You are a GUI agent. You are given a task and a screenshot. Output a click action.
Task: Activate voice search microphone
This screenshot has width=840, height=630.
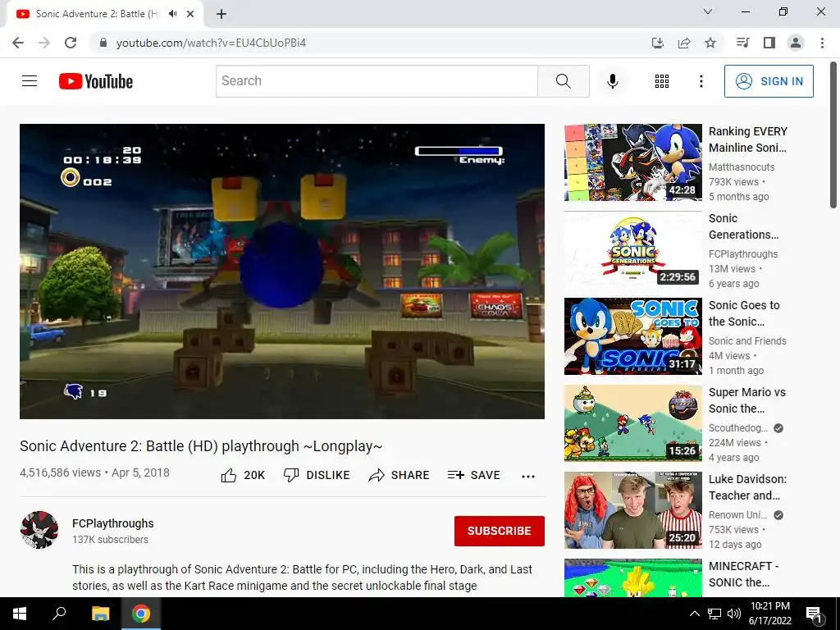click(x=612, y=81)
